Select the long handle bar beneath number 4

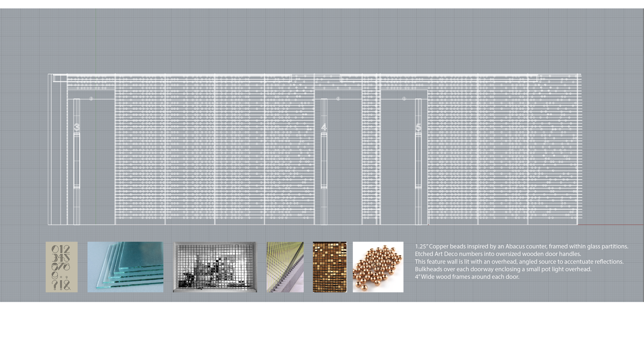tap(324, 161)
